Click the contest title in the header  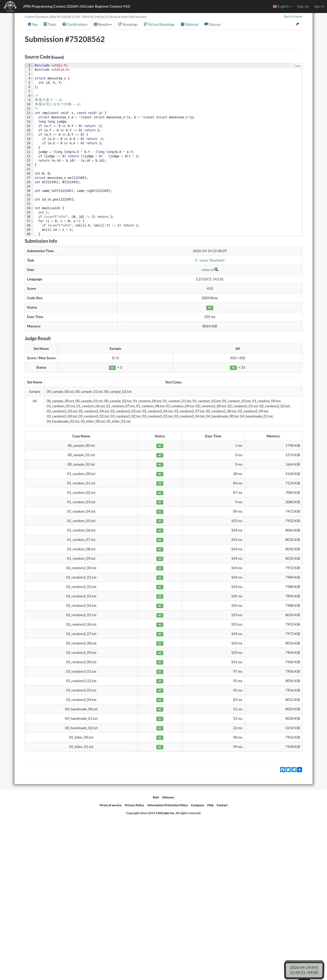click(x=76, y=6)
